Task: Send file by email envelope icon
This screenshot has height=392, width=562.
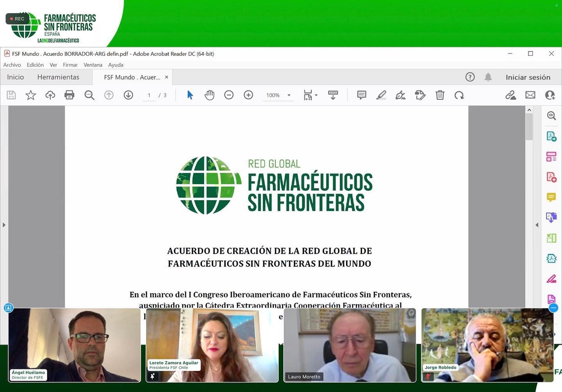Action: [530, 95]
